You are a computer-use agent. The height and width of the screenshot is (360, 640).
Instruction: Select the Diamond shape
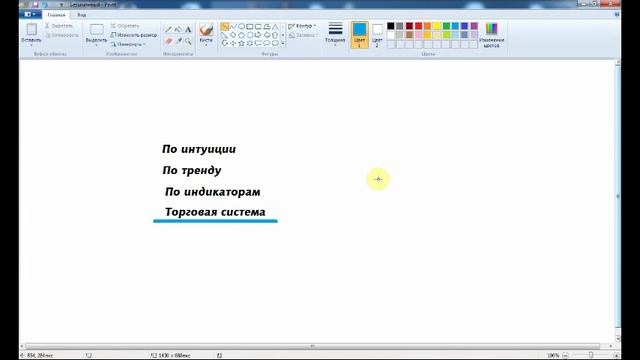click(233, 35)
